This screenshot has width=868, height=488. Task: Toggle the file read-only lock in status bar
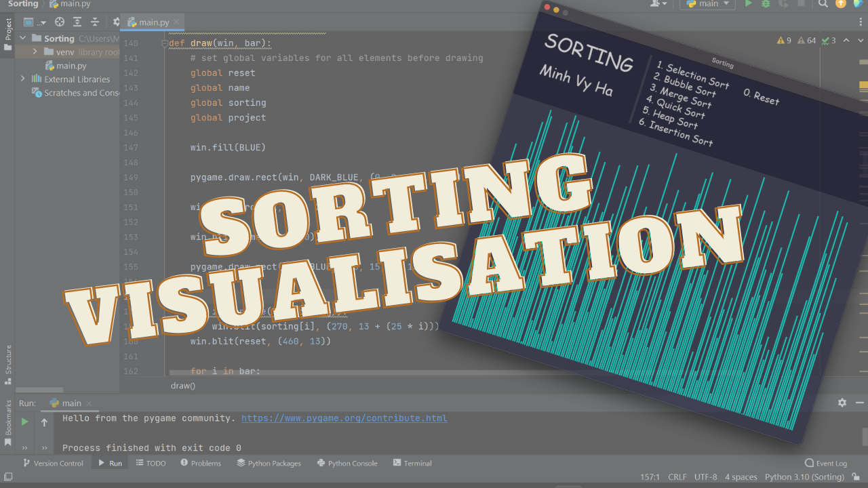click(856, 476)
